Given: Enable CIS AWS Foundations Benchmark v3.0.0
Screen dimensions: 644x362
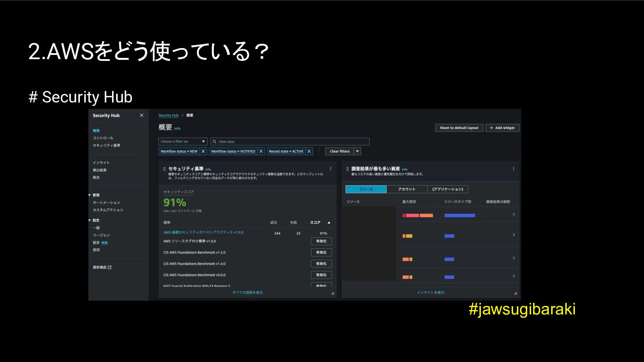Looking at the screenshot, I should coord(321,275).
